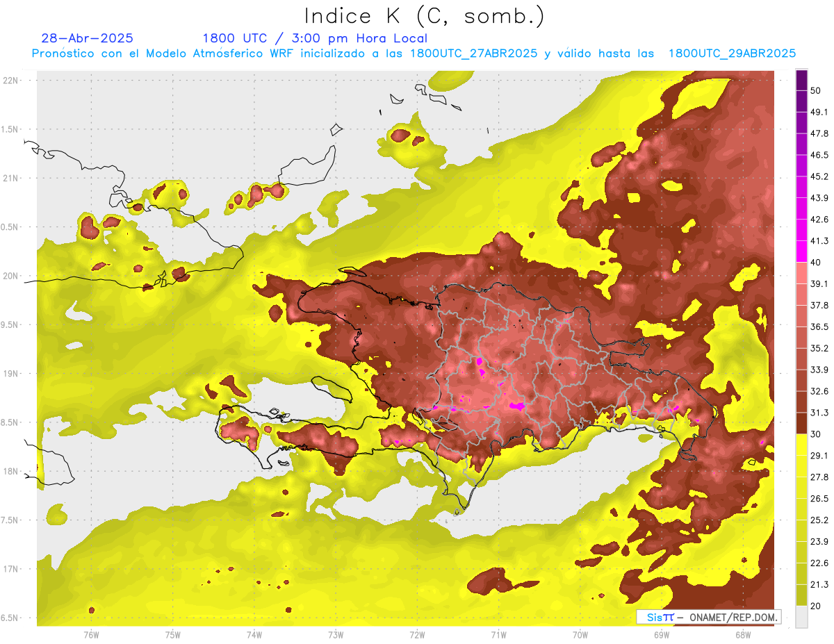Click the colorbar value "36.5"
The image size is (834, 644).
coord(819,327)
